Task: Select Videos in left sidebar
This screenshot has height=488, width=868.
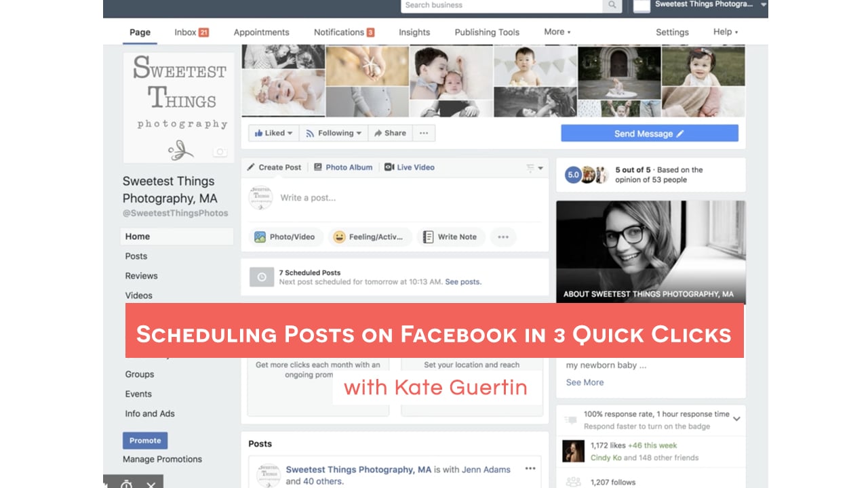Action: [138, 296]
